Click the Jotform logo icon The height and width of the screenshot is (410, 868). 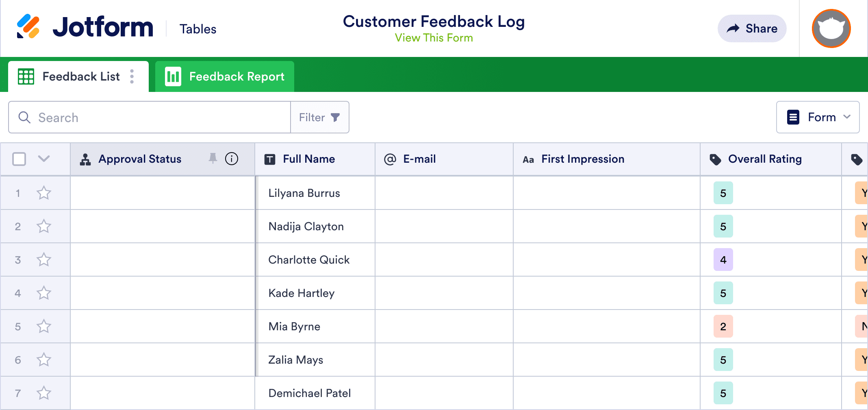tap(28, 26)
